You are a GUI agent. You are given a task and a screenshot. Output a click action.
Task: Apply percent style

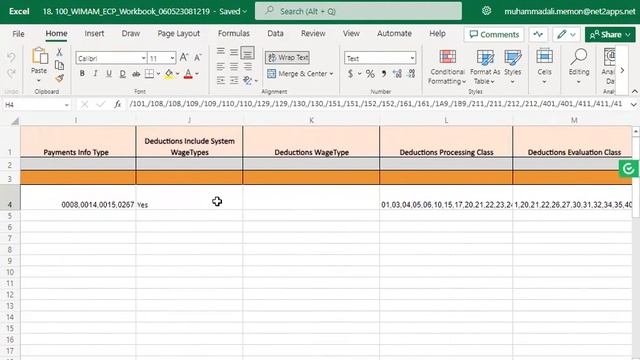pos(370,74)
